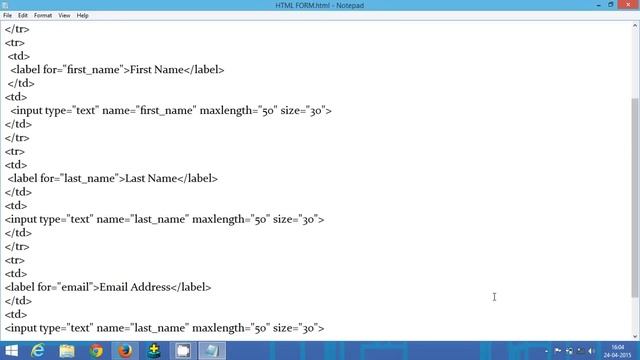Open the yellow plus app on the taskbar
This screenshot has width=640, height=360.
pyautogui.click(x=154, y=351)
